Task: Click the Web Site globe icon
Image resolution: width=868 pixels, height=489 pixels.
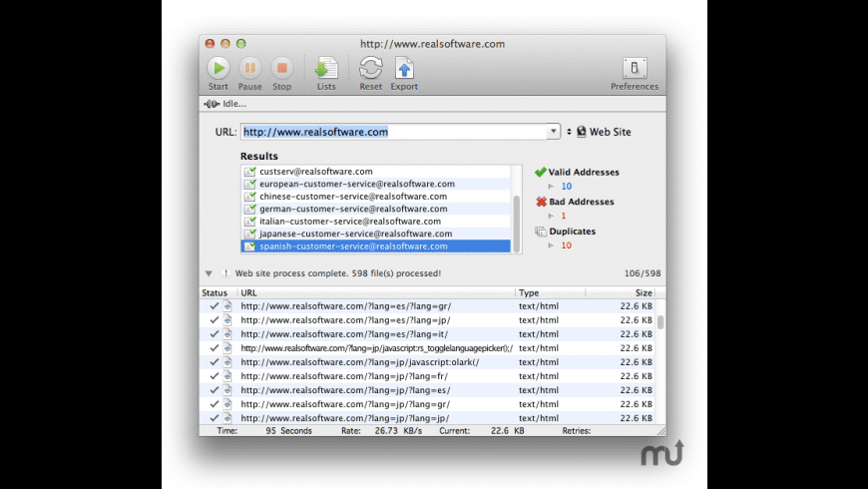Action: (582, 132)
